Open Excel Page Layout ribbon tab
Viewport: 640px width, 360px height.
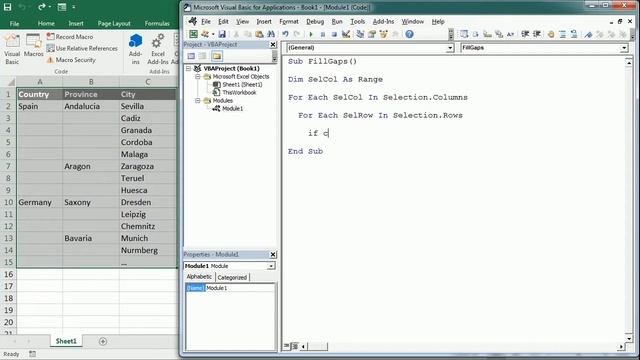114,24
